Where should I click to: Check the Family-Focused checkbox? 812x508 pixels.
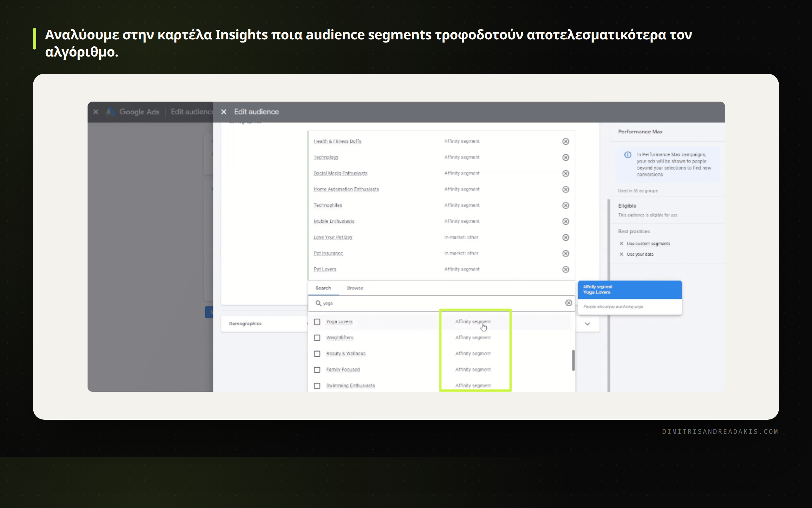317,370
